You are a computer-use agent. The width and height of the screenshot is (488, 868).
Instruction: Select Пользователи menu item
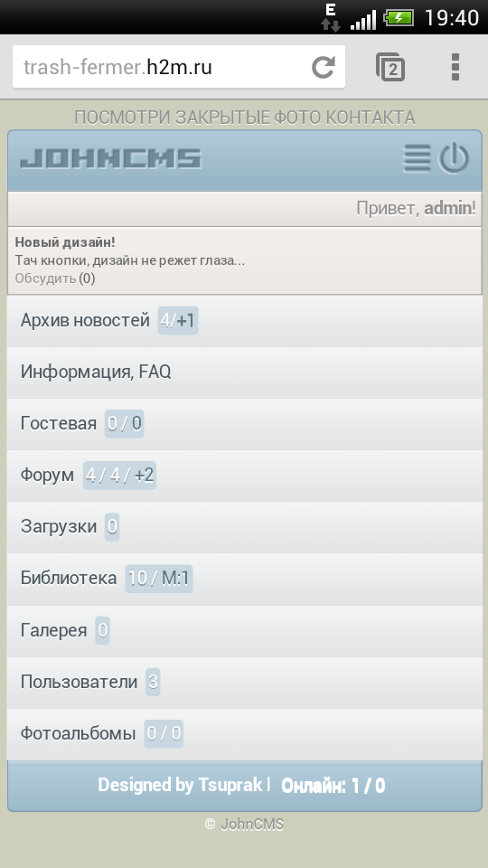[245, 683]
